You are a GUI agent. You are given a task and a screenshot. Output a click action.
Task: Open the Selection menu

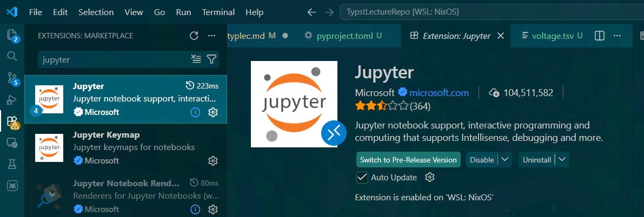click(96, 12)
